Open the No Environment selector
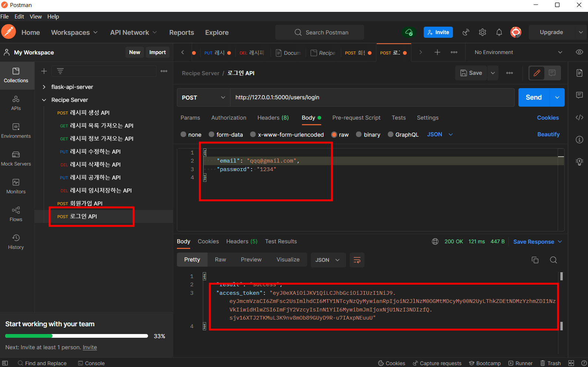Image resolution: width=588 pixels, height=367 pixels. pyautogui.click(x=518, y=52)
